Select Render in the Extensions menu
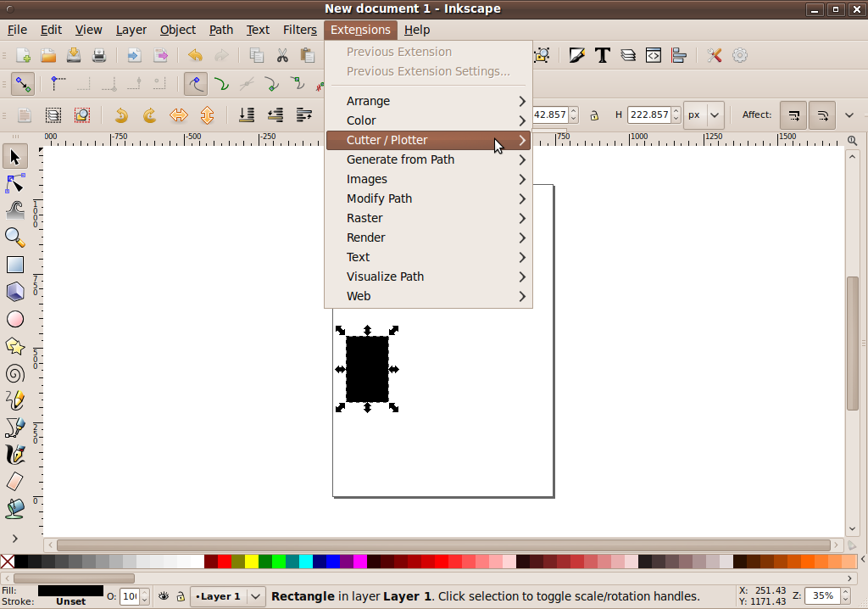 pyautogui.click(x=365, y=237)
